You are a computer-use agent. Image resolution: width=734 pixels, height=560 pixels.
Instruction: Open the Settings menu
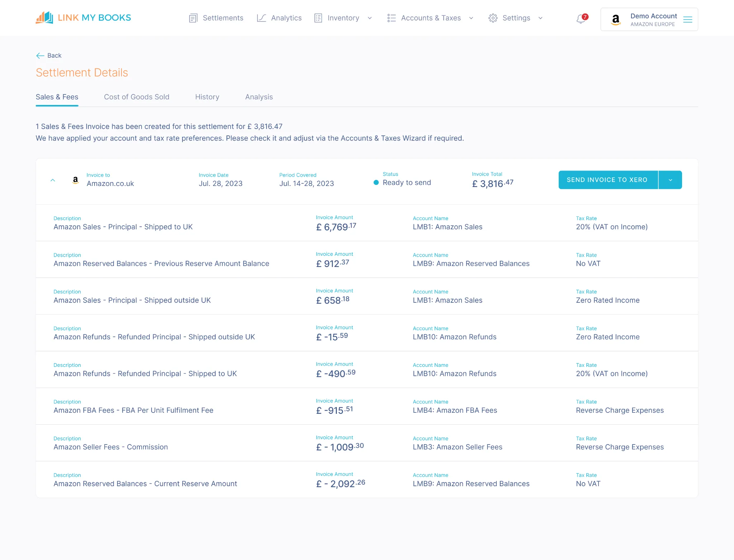(x=516, y=18)
